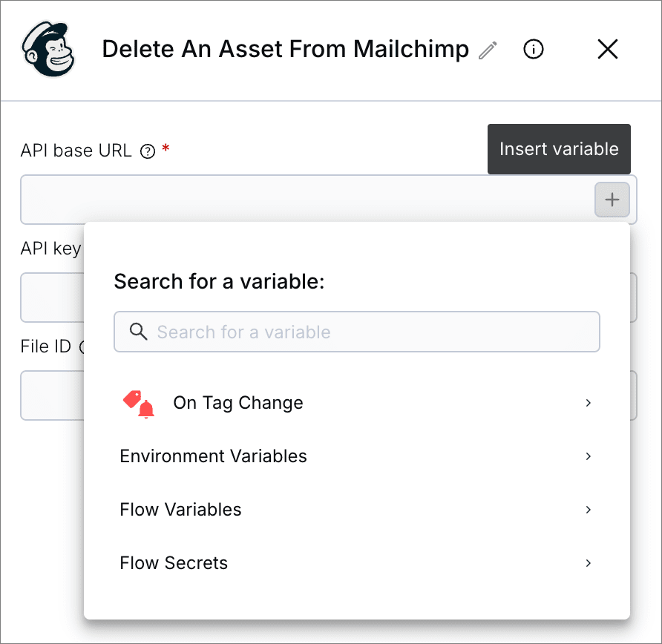Close the Delete An Asset panel
Image resolution: width=662 pixels, height=644 pixels.
[608, 49]
